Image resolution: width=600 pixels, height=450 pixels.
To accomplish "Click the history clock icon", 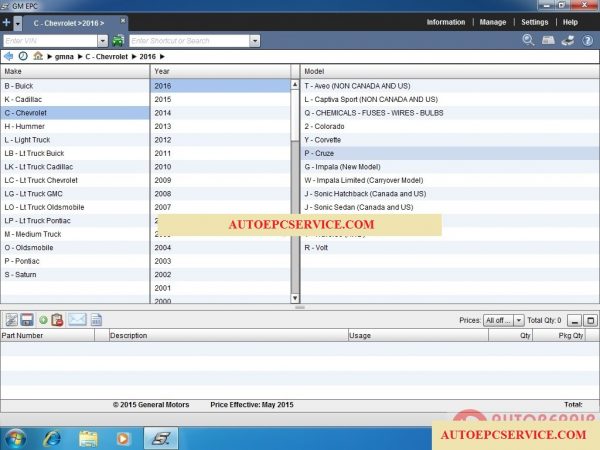I will [23, 56].
